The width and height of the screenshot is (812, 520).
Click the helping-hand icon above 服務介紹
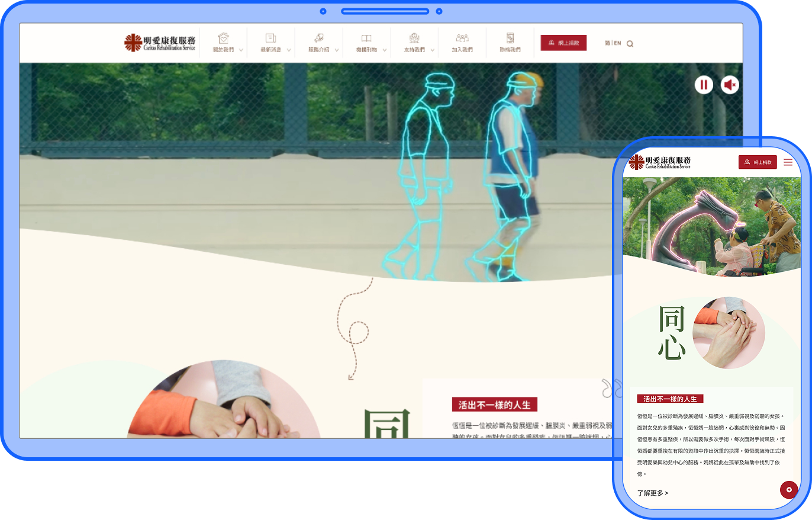pyautogui.click(x=318, y=38)
